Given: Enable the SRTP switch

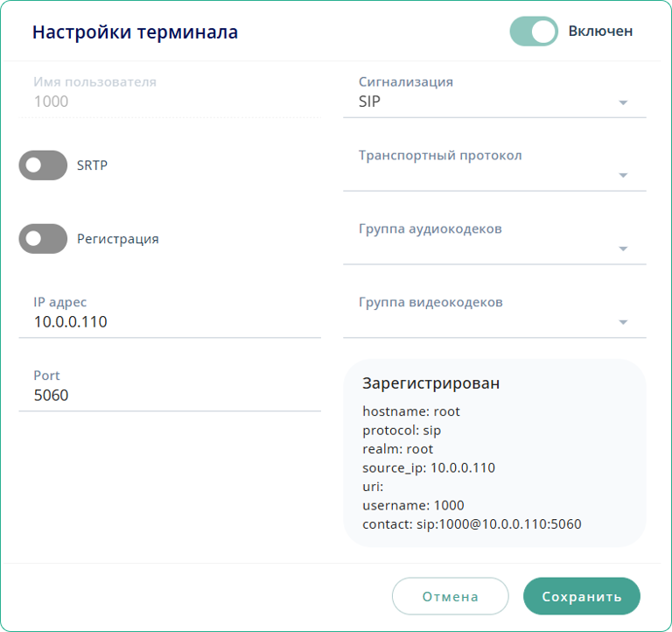Looking at the screenshot, I should pos(43,165).
